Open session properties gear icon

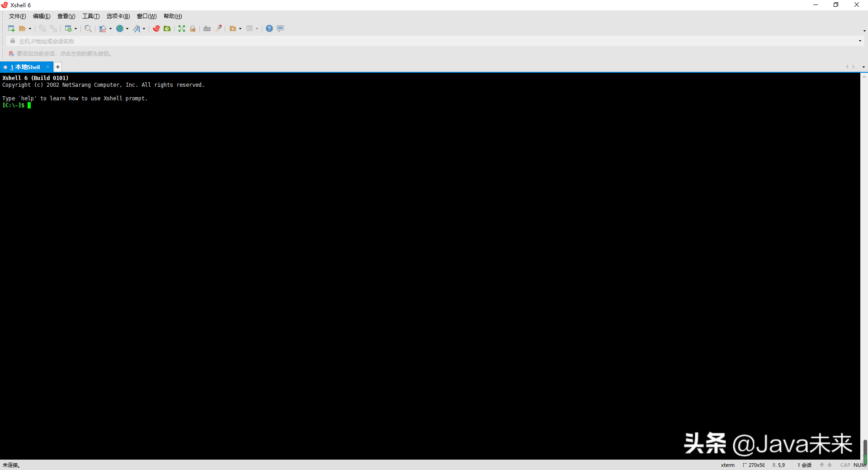(x=68, y=28)
